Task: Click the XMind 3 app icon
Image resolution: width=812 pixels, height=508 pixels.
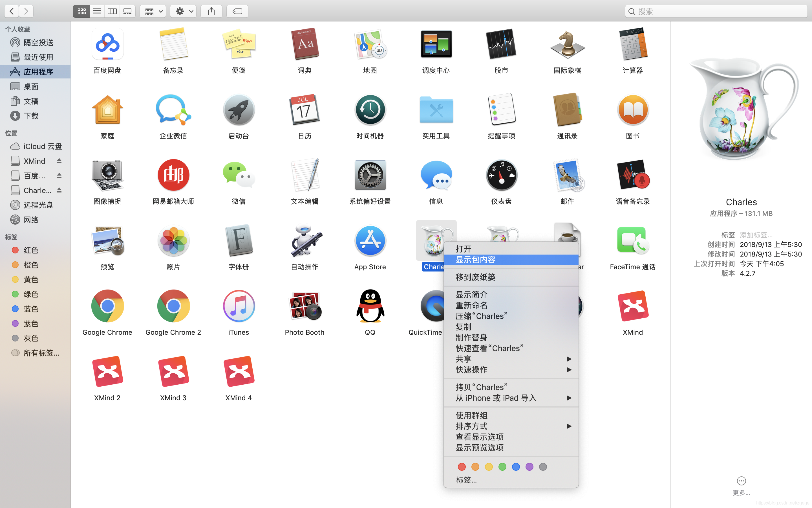Action: tap(173, 372)
